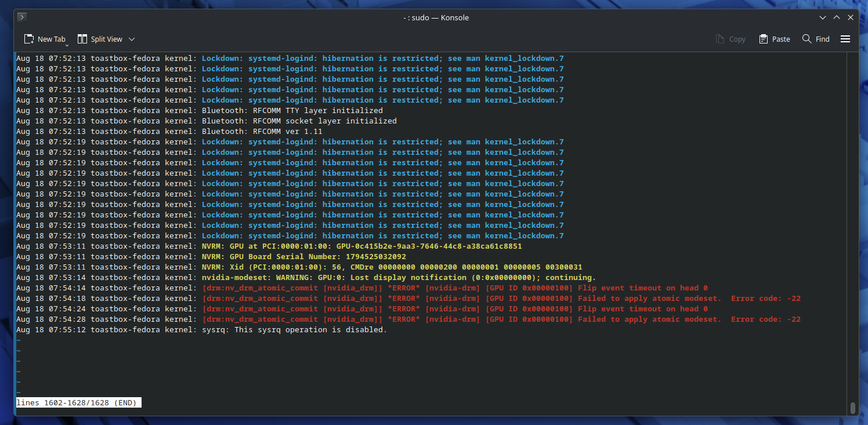
Task: Maximize the Konsole window
Action: 837,17
